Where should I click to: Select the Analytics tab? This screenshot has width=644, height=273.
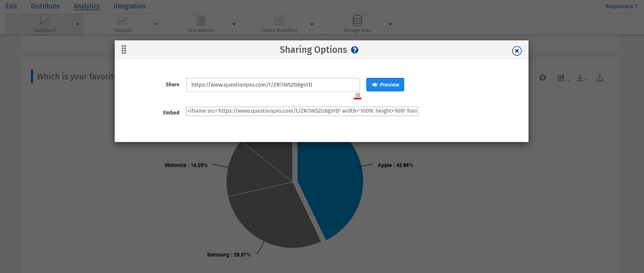[87, 6]
